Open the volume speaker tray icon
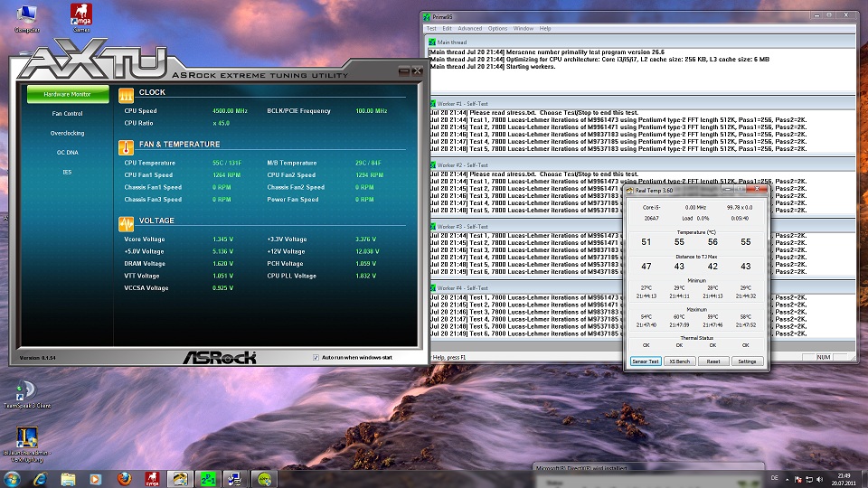868x488 pixels. 819,479
